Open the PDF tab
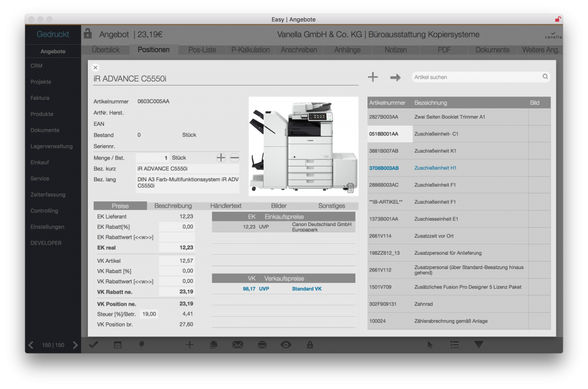This screenshot has height=389, width=588. (x=444, y=50)
